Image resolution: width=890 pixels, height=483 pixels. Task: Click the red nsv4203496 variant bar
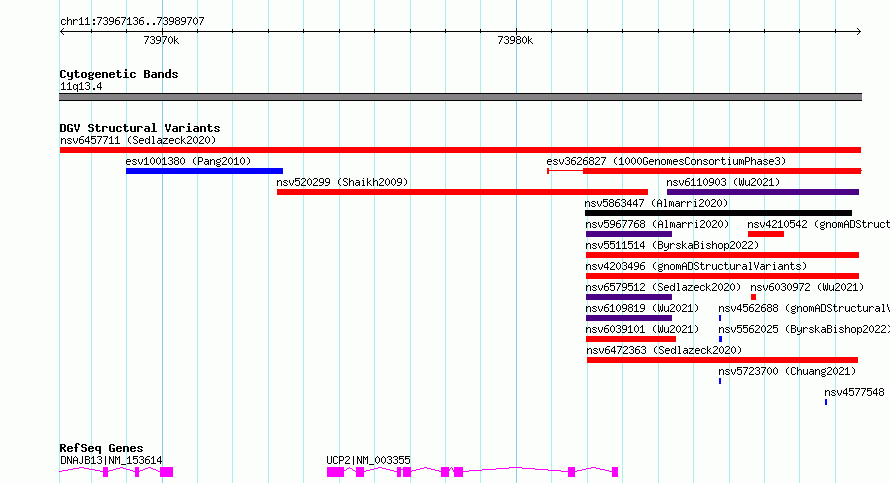pos(722,276)
